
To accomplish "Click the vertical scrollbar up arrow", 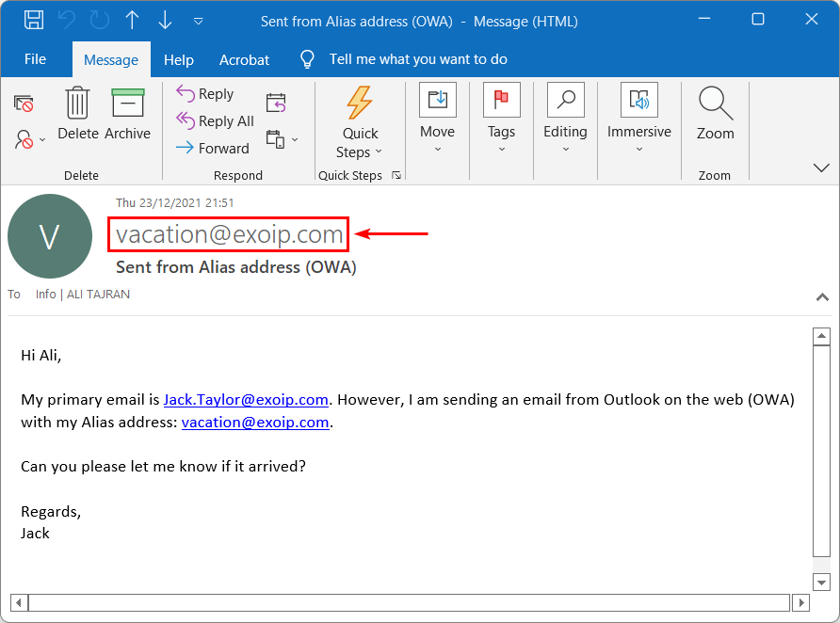I will point(821,337).
